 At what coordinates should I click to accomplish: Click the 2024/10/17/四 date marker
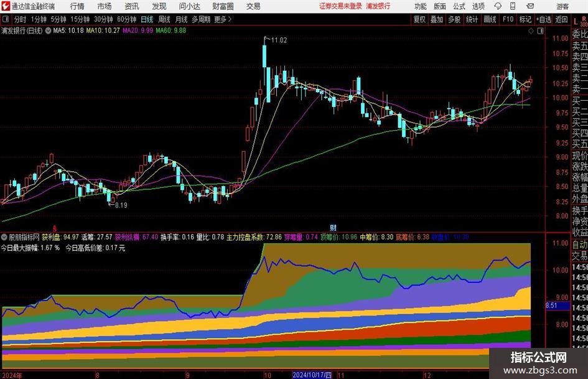point(312,375)
